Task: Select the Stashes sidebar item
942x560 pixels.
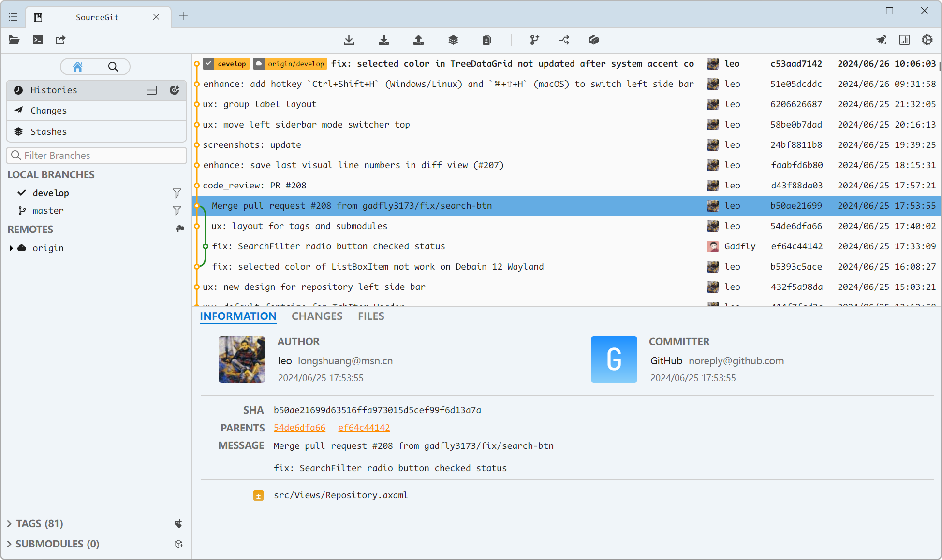Action: [48, 131]
